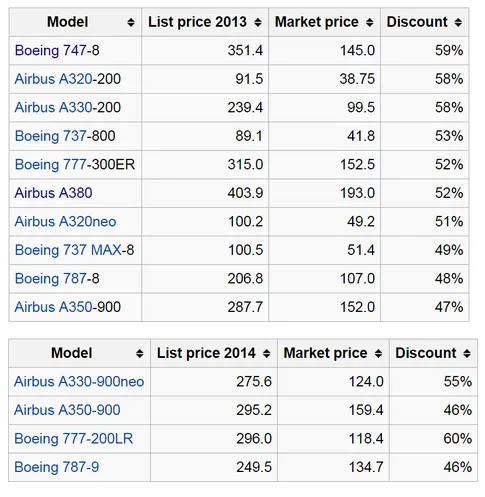The height and width of the screenshot is (497, 485).
Task: Sort first table by Model arrows icon
Action: click(x=131, y=23)
